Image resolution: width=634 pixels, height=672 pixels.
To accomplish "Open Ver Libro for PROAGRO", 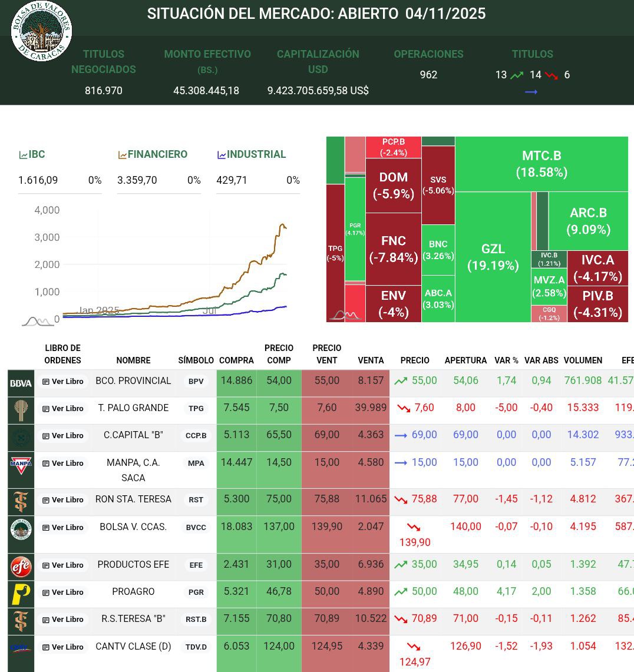I will [x=63, y=592].
